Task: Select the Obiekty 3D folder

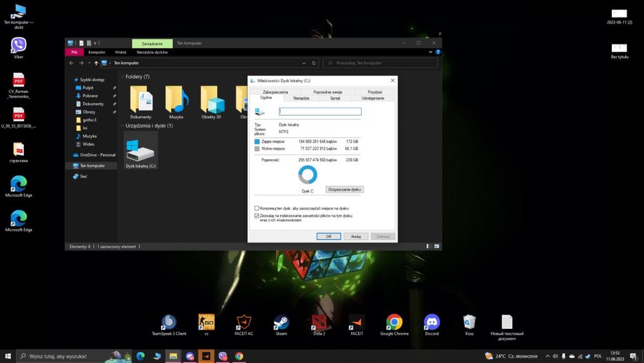Action: (211, 103)
